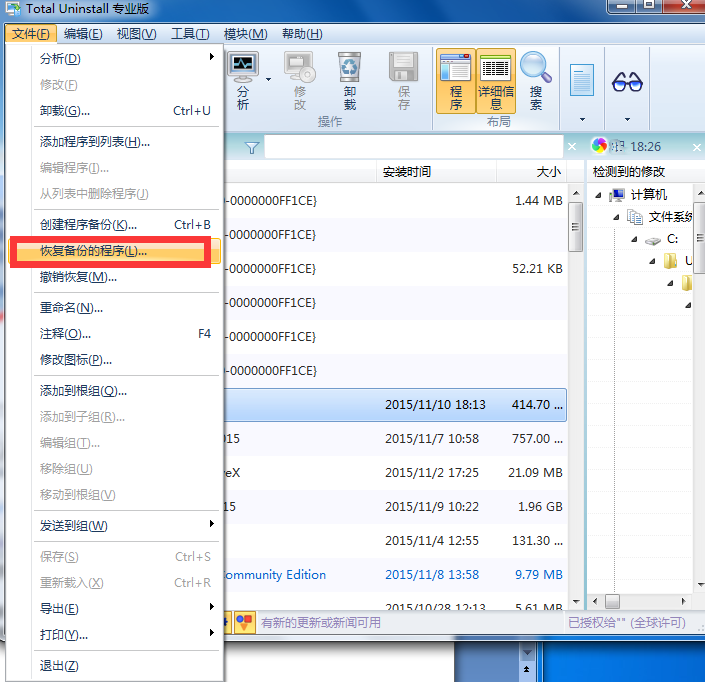The height and width of the screenshot is (682, 705).
Task: Click the filter funnel icon
Action: pos(252,147)
